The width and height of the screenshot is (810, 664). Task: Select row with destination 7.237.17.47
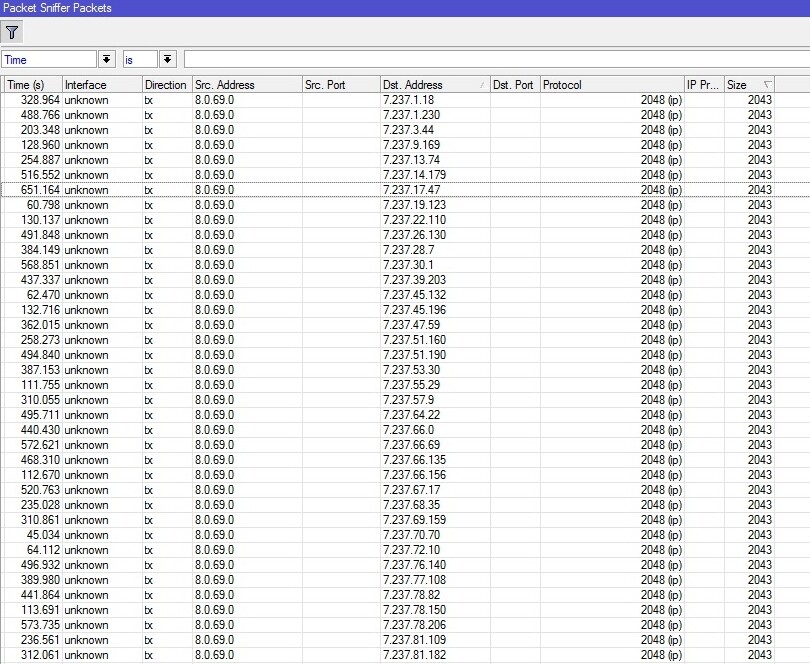click(x=405, y=190)
